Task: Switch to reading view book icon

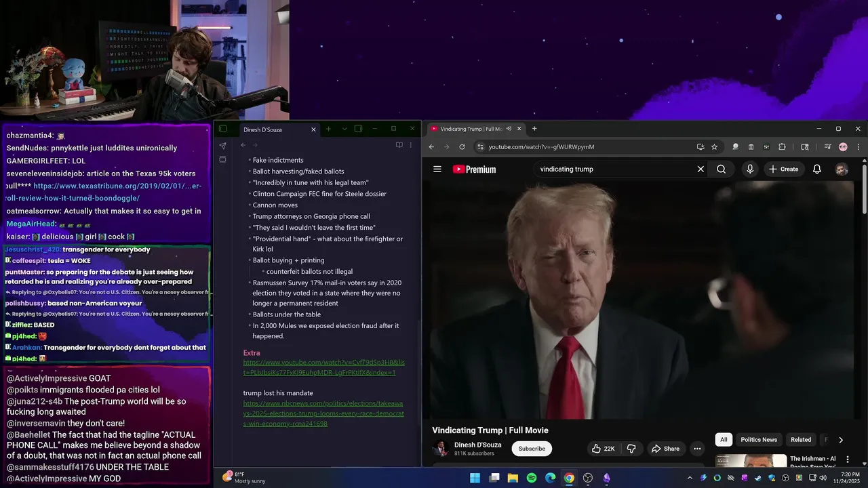Action: click(x=399, y=145)
